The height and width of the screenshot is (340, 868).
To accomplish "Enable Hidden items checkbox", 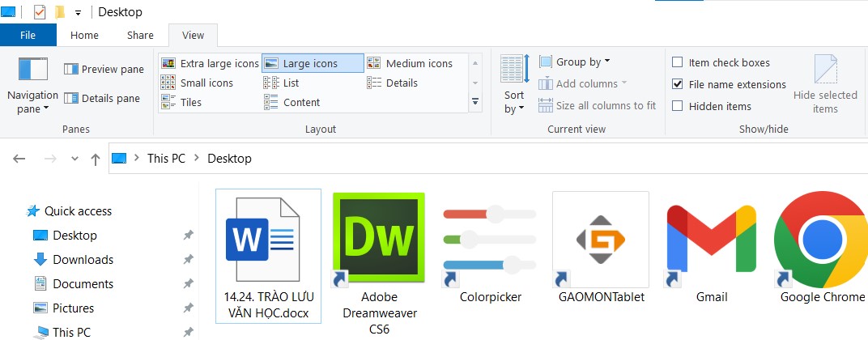I will [677, 106].
